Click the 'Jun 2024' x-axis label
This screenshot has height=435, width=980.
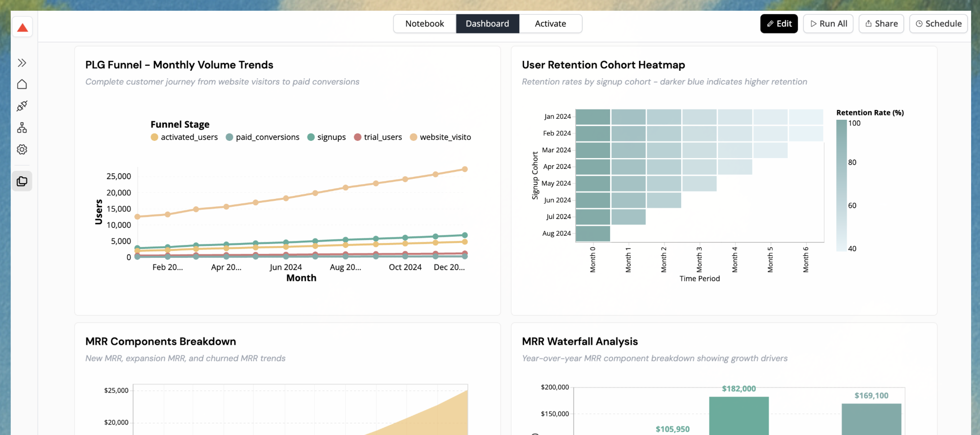pos(285,267)
